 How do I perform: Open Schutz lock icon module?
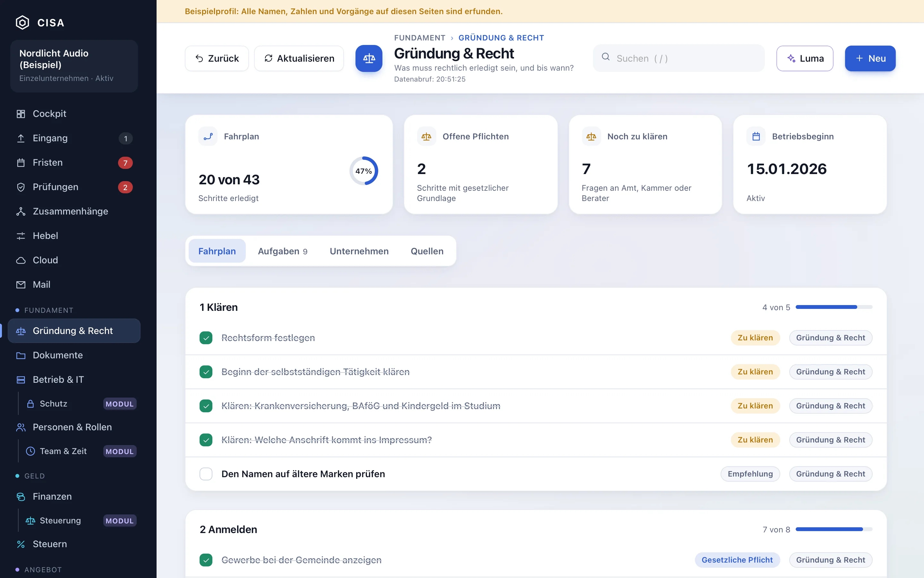click(30, 404)
